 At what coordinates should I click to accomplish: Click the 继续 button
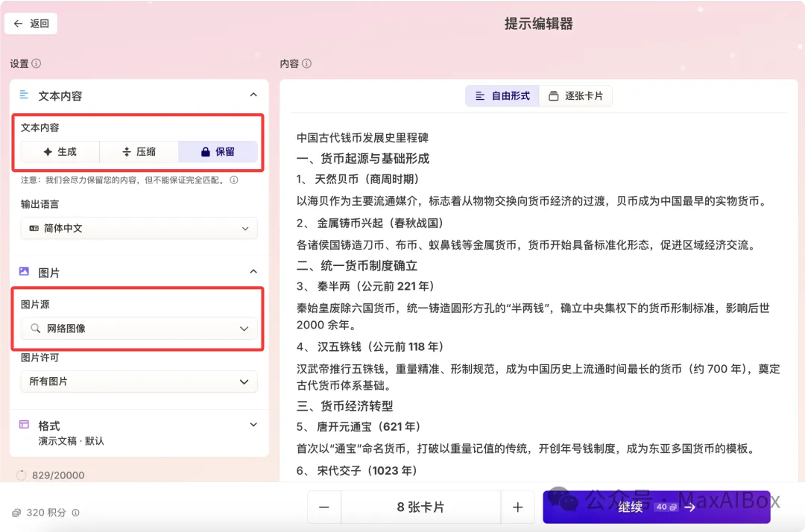pyautogui.click(x=657, y=507)
